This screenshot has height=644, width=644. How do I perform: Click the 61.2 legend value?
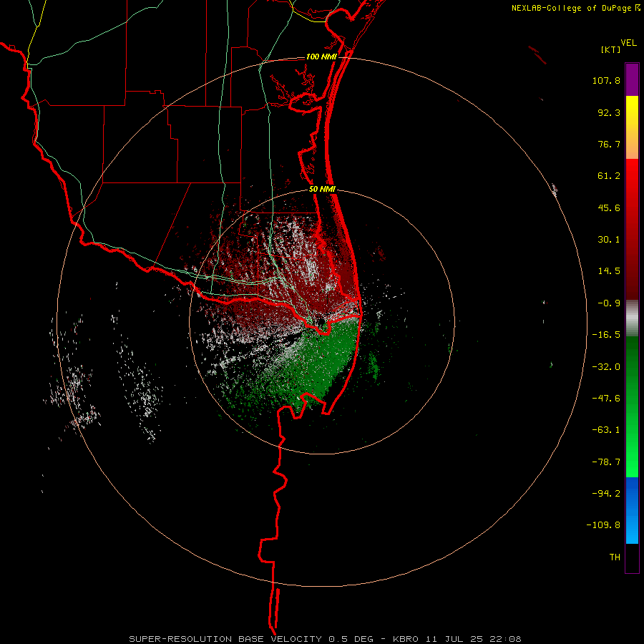pos(609,176)
